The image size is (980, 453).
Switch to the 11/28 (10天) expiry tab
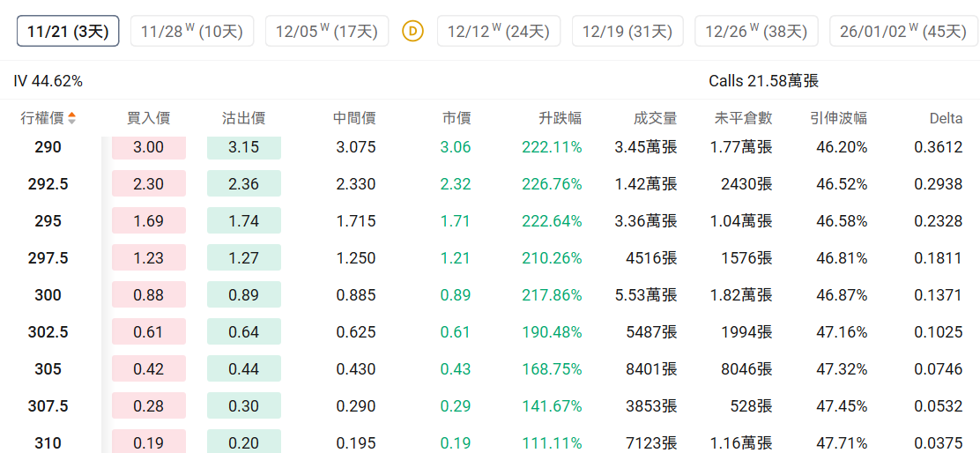192,32
